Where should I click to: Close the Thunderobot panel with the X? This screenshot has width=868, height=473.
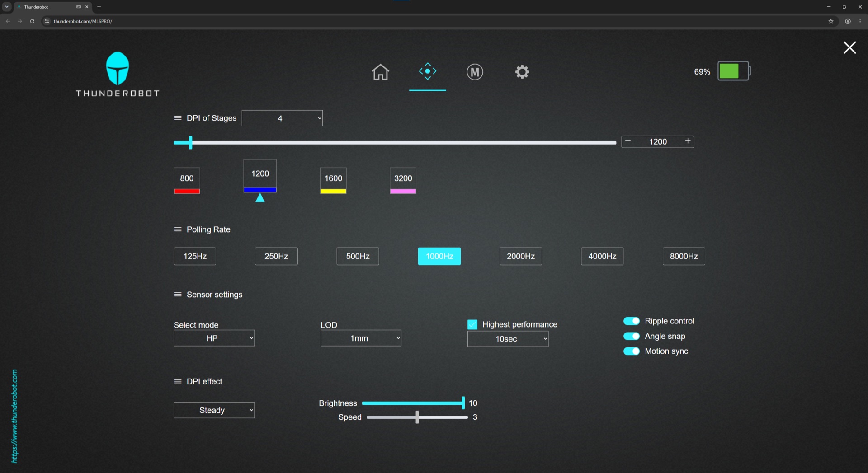tap(849, 47)
